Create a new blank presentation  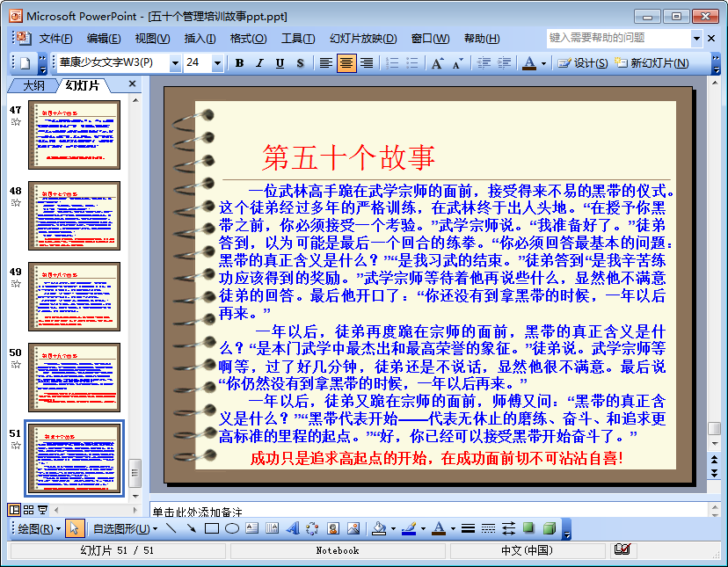coord(25,62)
